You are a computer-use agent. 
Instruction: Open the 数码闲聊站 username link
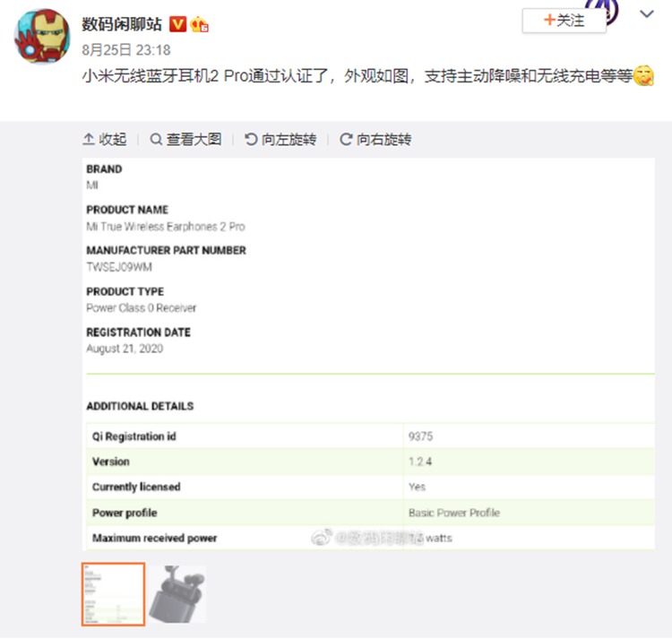122,24
